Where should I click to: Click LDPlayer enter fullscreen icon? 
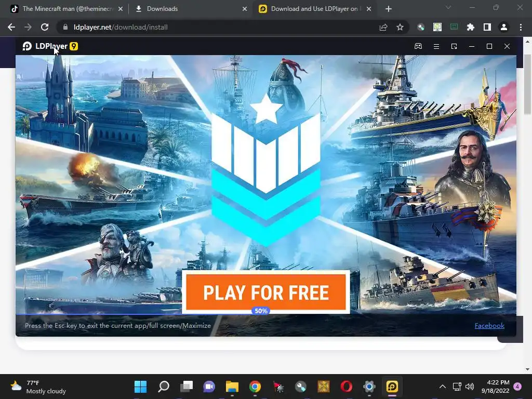click(x=454, y=46)
